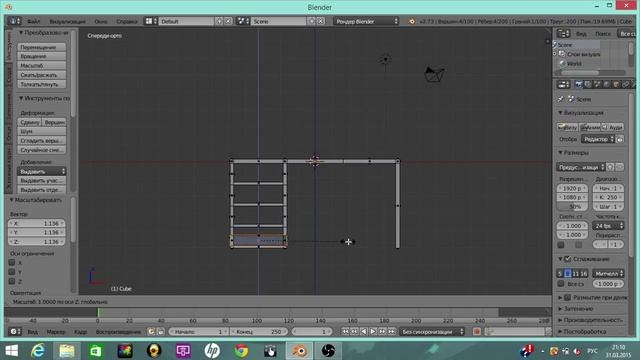This screenshot has height=360, width=640.
Task: Play animation in reverse in timeline
Action: 364,332
